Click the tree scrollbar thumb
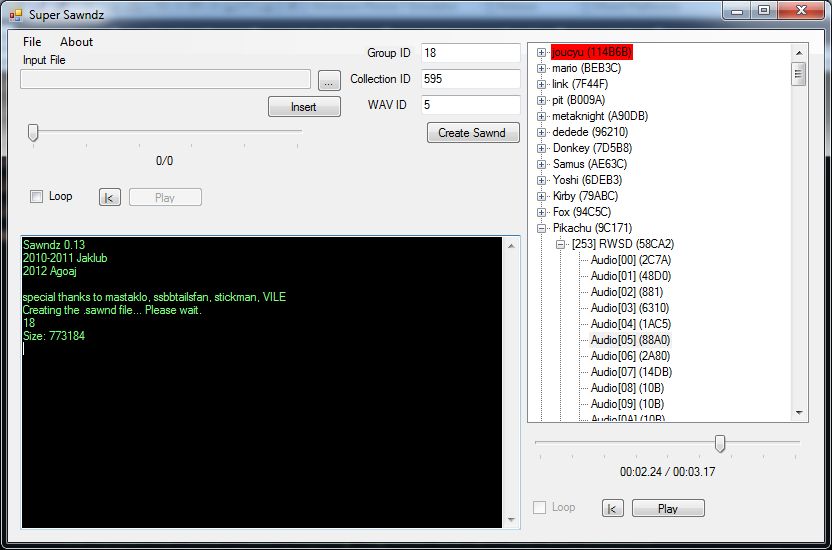832x550 pixels. [798, 74]
